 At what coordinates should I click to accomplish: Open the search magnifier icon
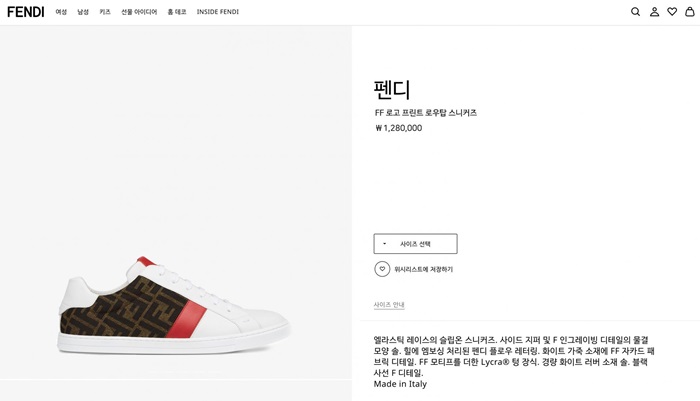tap(635, 12)
